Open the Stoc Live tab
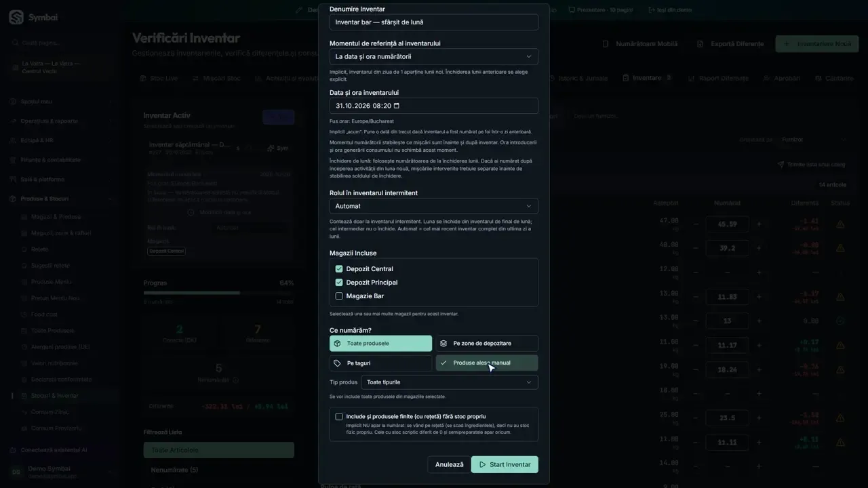The width and height of the screenshot is (868, 488). tap(159, 79)
